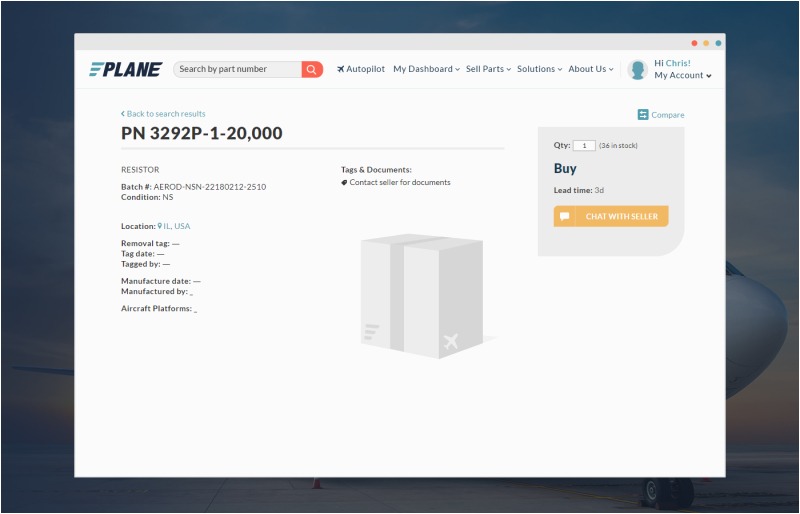Screen dimensions: 800x514
Task: Click the placeholder box product image
Action: 421,296
